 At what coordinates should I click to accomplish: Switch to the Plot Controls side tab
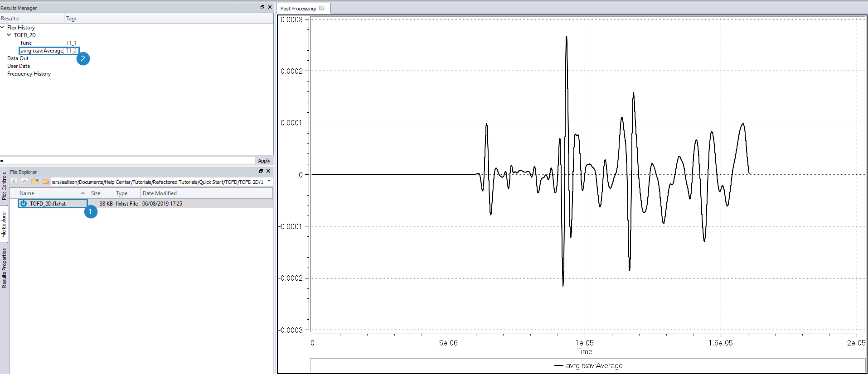[x=4, y=186]
